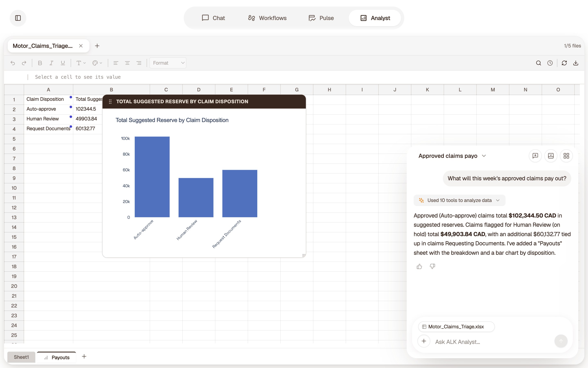Open the color palette dropdown
Image resolution: width=588 pixels, height=368 pixels.
(x=97, y=63)
